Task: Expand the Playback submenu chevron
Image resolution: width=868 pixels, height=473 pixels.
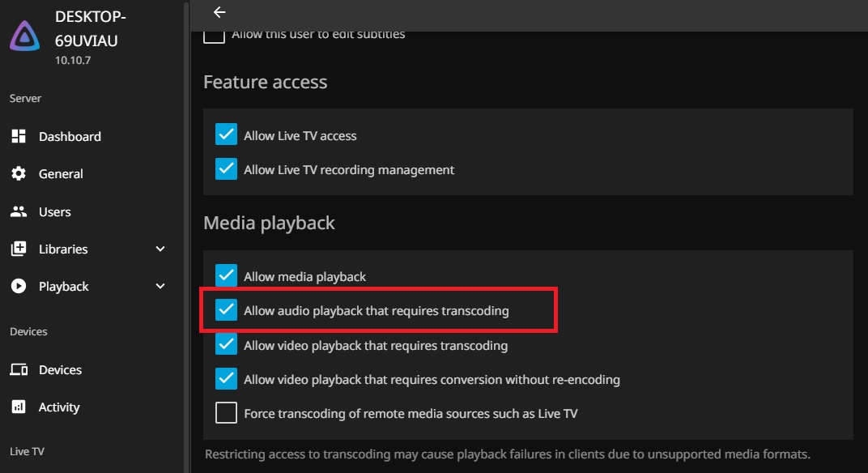Action: (160, 286)
